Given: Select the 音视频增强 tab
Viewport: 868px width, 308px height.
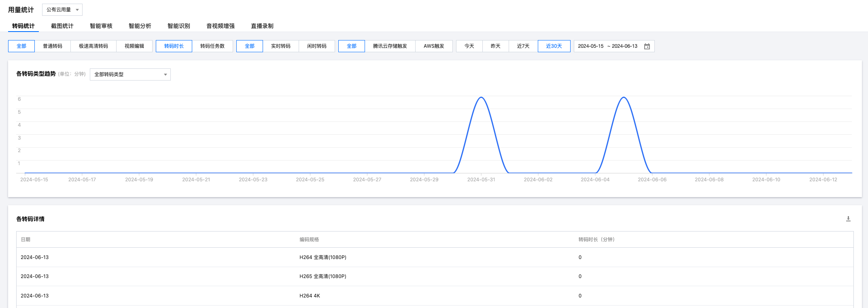Looking at the screenshot, I should click(220, 26).
